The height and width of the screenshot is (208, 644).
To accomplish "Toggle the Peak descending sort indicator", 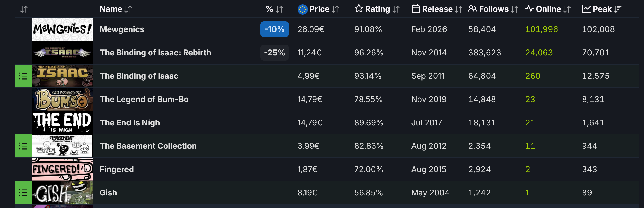I will pos(618,9).
